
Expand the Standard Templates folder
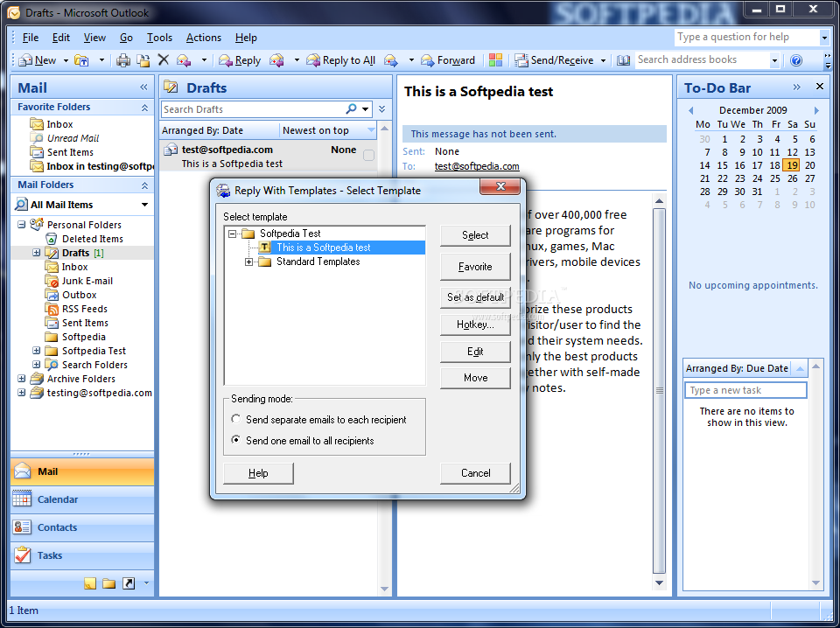[249, 262]
